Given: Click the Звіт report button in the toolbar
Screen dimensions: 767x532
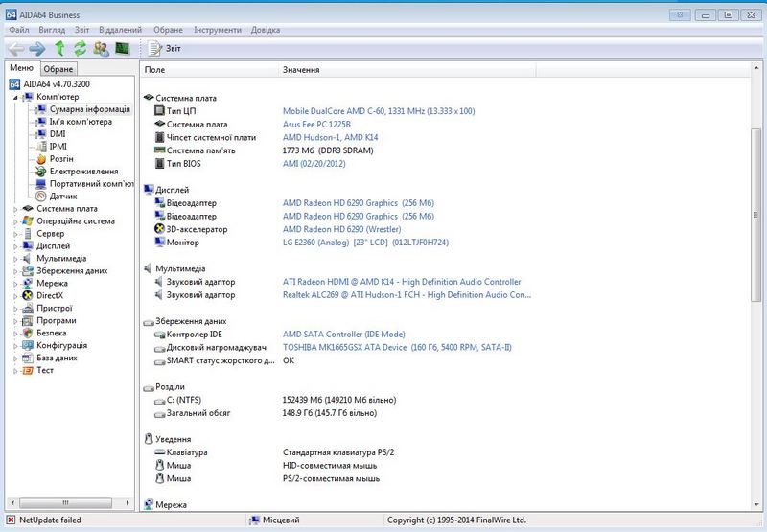Looking at the screenshot, I should click(164, 48).
